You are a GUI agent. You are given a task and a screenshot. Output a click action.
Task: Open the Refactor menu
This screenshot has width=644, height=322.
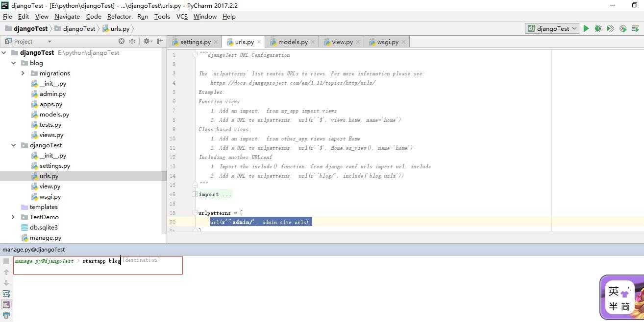click(x=119, y=16)
